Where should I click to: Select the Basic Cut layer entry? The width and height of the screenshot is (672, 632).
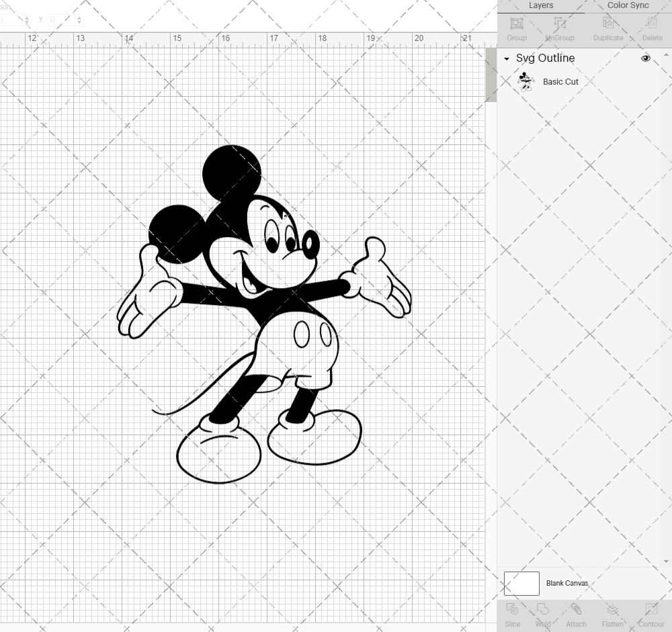click(560, 81)
